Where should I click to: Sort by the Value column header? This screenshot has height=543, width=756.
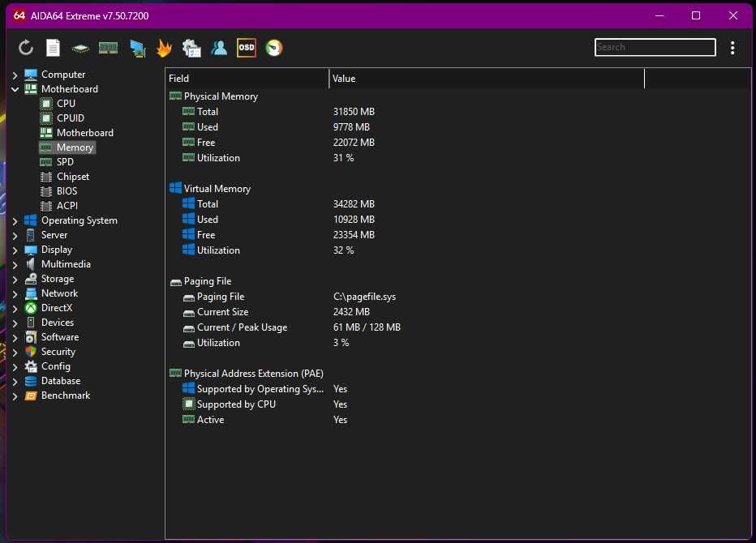(x=487, y=79)
